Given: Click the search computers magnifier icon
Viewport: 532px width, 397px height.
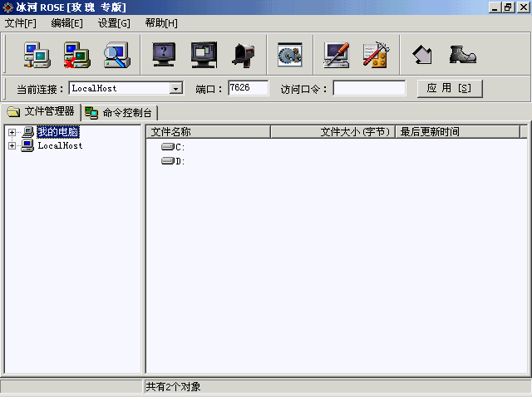Looking at the screenshot, I should (116, 55).
